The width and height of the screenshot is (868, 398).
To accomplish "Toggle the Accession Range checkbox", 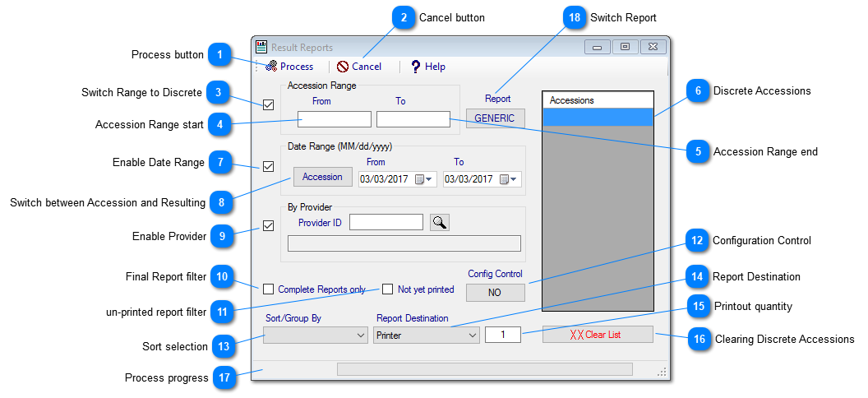I will [x=268, y=104].
